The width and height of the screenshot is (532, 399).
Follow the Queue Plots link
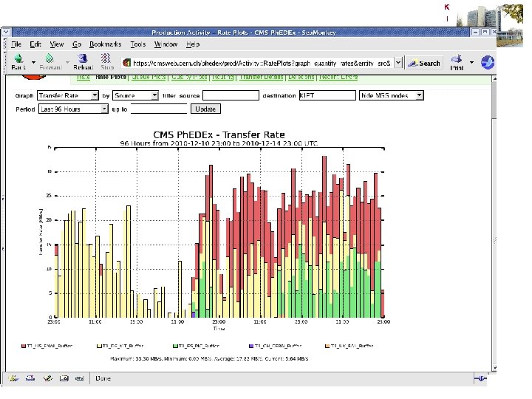(149, 77)
